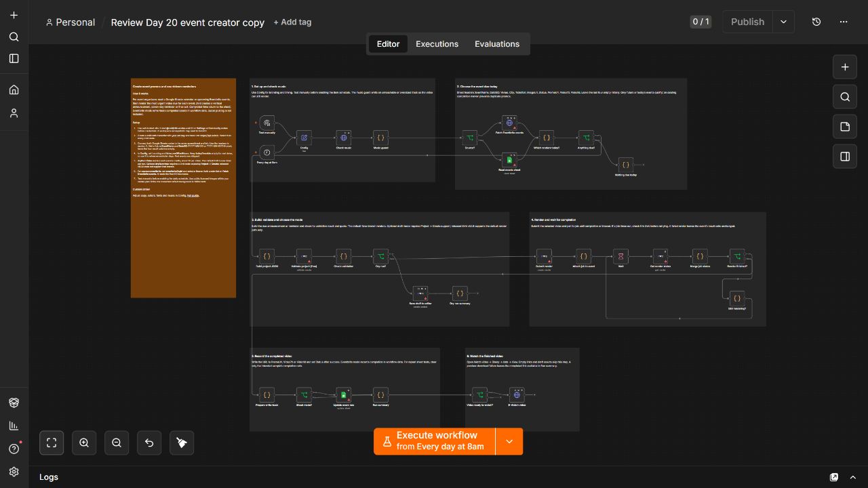
Task: Switch to the Editor tab
Action: click(x=388, y=44)
